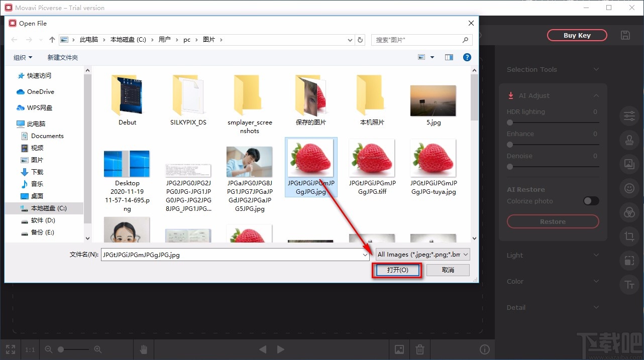The width and height of the screenshot is (644, 360).
Task: Select the 5.jpg thumbnail
Action: tap(433, 100)
